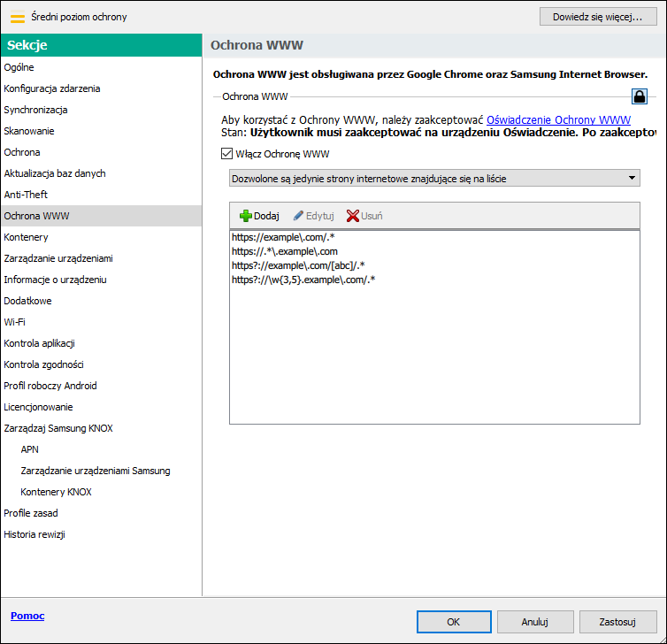Apply changes with the Zastosuj button

coord(617,622)
